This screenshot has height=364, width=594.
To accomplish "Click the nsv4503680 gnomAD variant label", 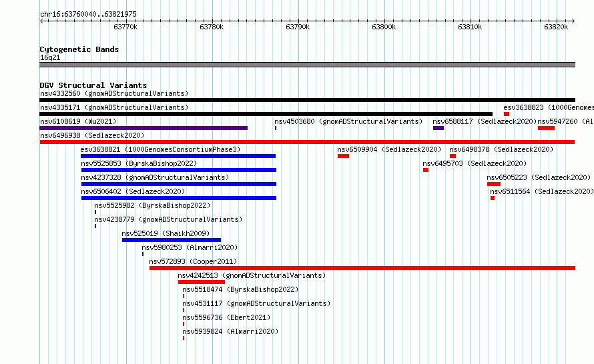I will pyautogui.click(x=348, y=121).
